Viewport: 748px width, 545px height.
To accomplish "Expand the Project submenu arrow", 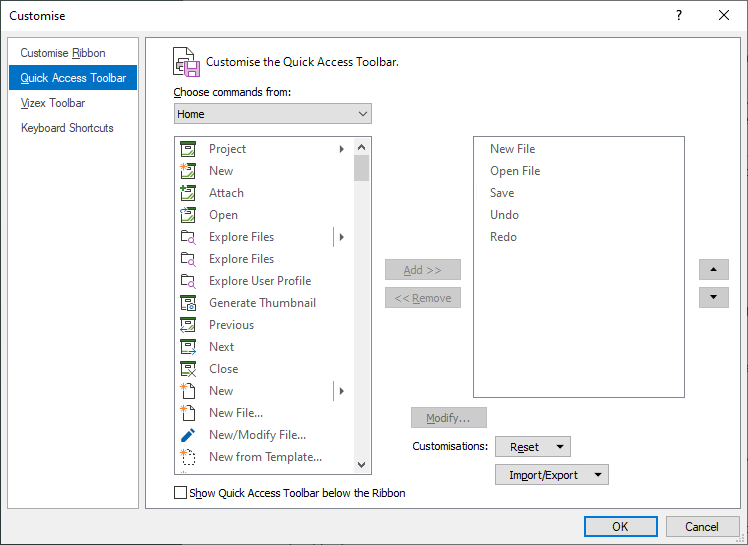I will point(342,149).
